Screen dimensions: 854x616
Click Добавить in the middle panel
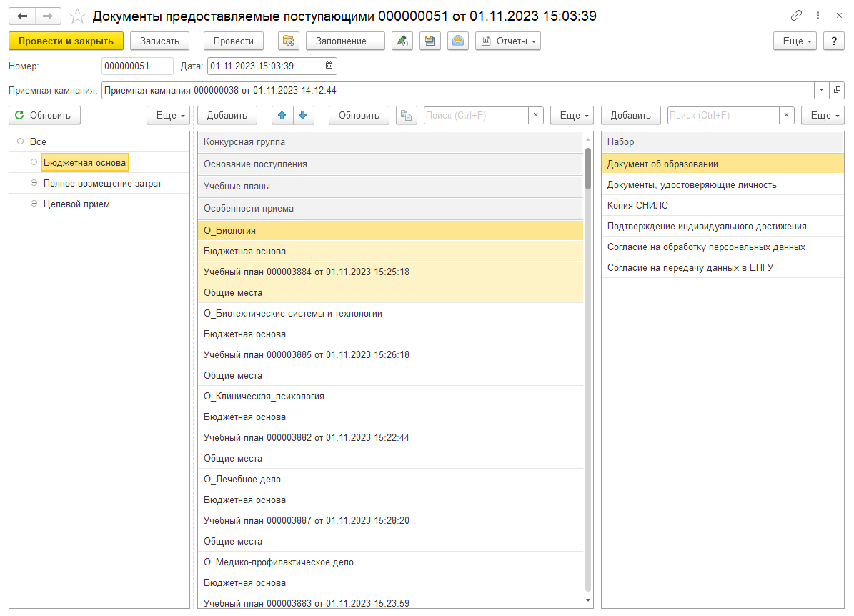pos(227,115)
